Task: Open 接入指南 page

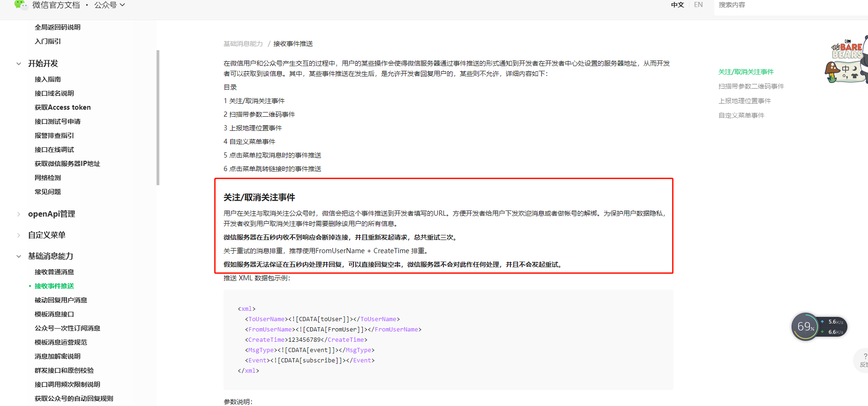Action: [48, 79]
